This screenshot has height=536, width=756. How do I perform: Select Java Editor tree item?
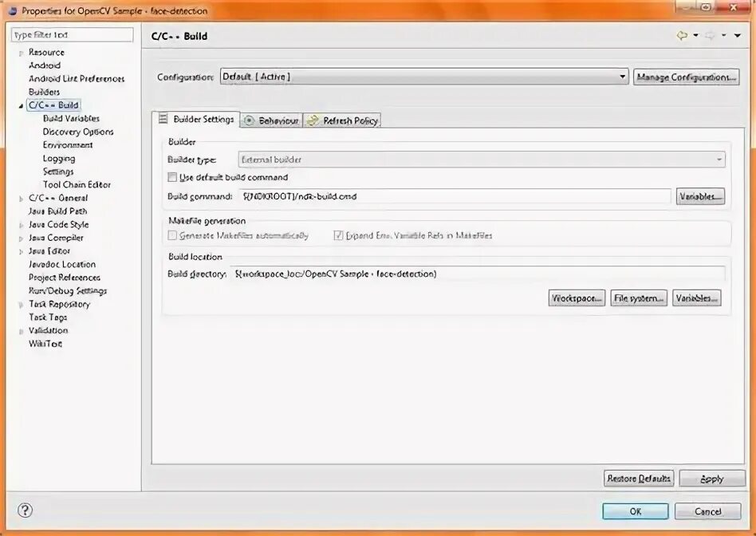[49, 251]
